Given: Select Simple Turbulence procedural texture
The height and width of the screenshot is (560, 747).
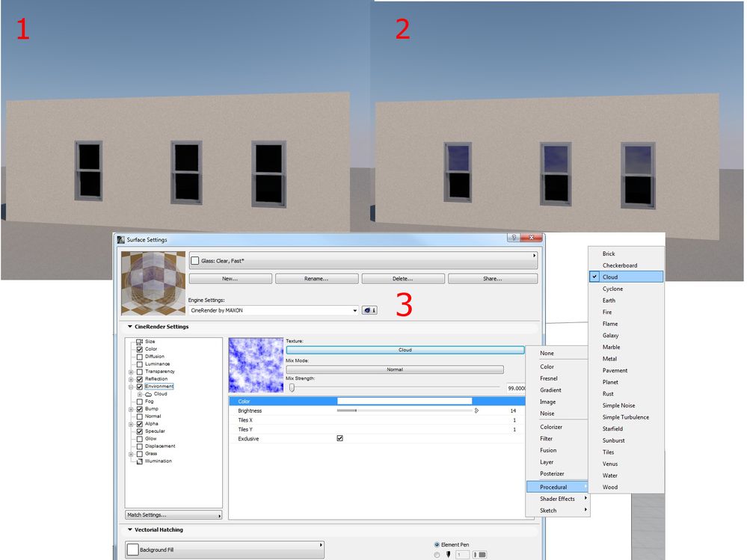Looking at the screenshot, I should (626, 417).
